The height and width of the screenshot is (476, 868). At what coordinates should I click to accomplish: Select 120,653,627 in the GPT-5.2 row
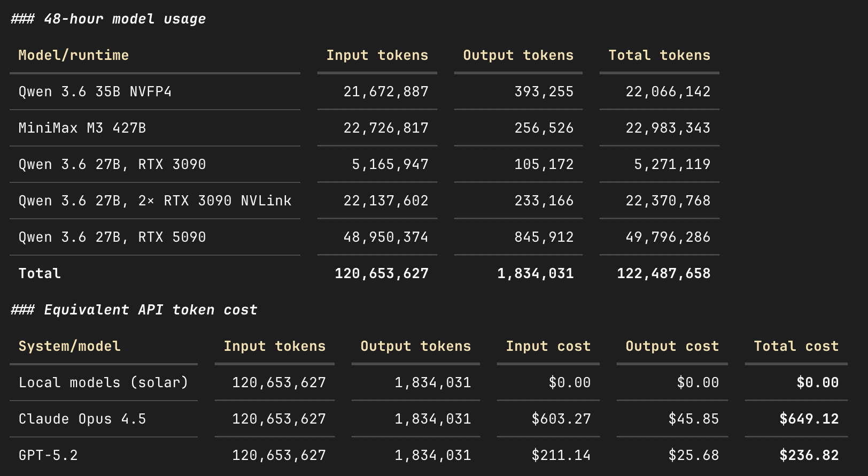[279, 455]
